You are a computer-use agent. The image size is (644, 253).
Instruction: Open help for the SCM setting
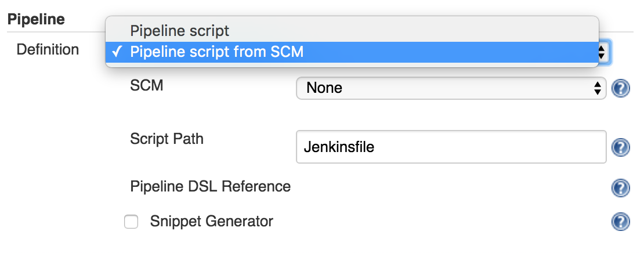(x=620, y=89)
